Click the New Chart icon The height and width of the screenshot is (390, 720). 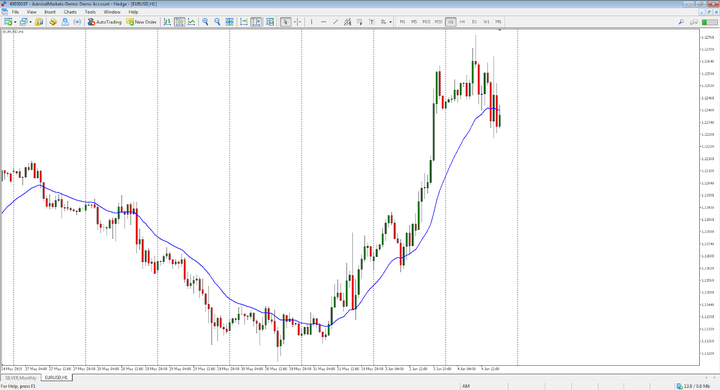[8, 22]
